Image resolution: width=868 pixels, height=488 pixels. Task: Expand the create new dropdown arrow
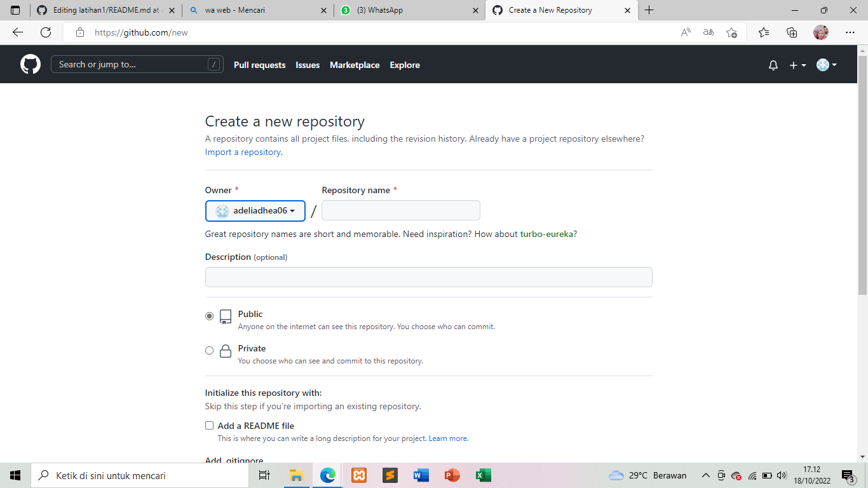[x=803, y=64]
